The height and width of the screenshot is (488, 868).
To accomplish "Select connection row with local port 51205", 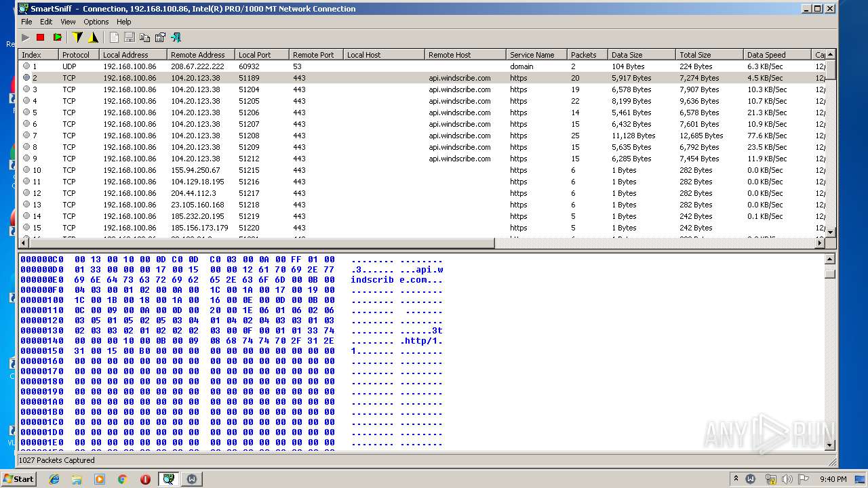I will click(422, 101).
